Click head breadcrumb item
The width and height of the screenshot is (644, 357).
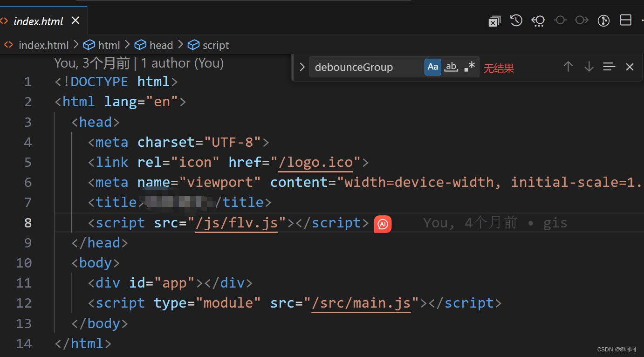click(161, 45)
